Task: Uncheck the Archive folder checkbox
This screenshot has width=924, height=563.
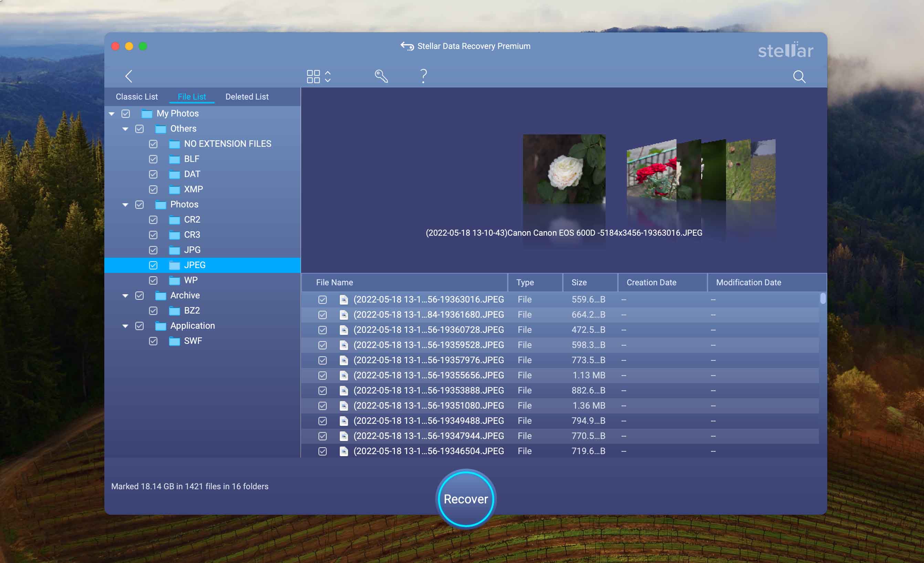Action: pyautogui.click(x=139, y=295)
